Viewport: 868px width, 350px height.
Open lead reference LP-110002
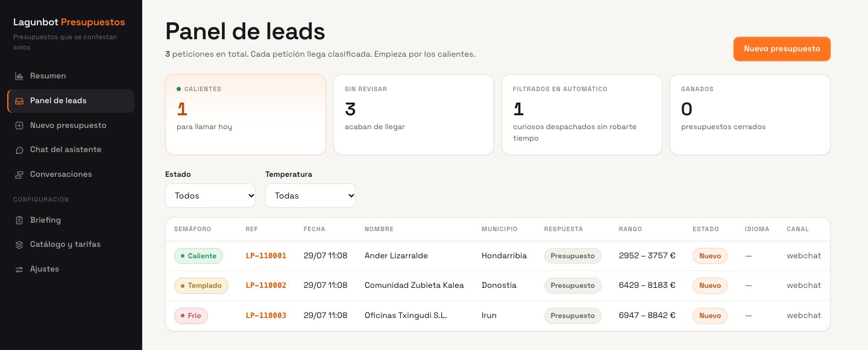[x=266, y=285]
